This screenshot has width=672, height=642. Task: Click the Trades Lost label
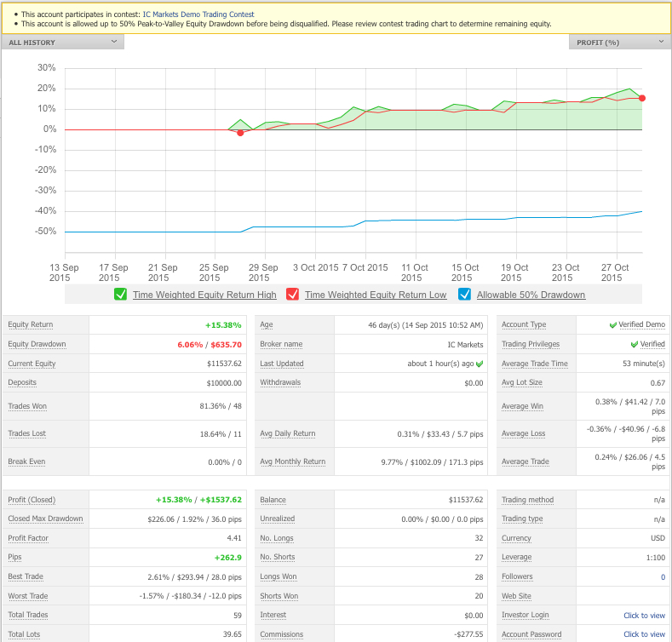coord(27,433)
